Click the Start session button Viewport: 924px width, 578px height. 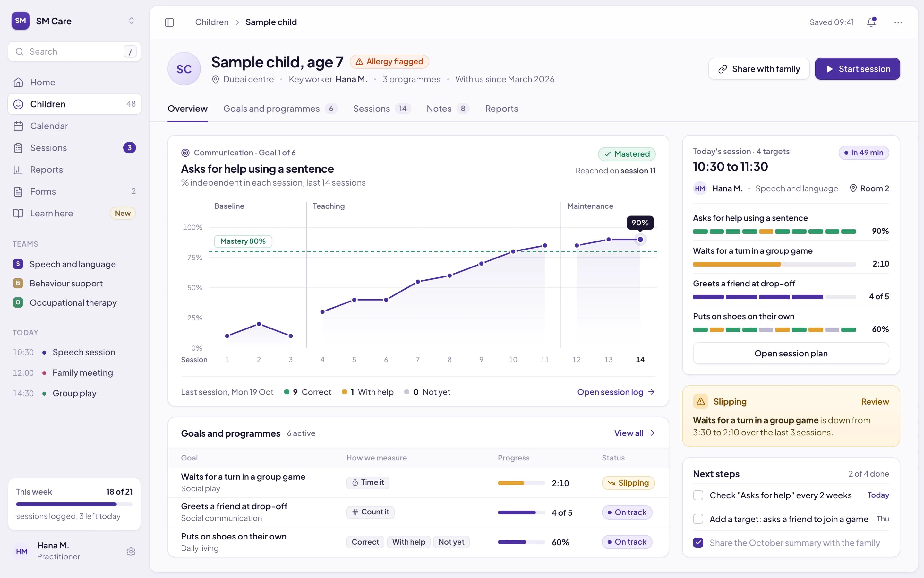(857, 69)
